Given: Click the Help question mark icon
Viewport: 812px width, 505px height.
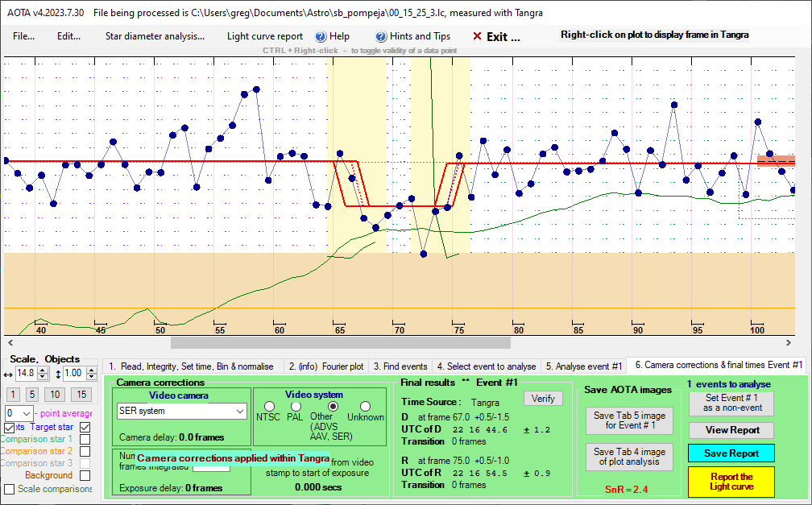Looking at the screenshot, I should tap(320, 36).
